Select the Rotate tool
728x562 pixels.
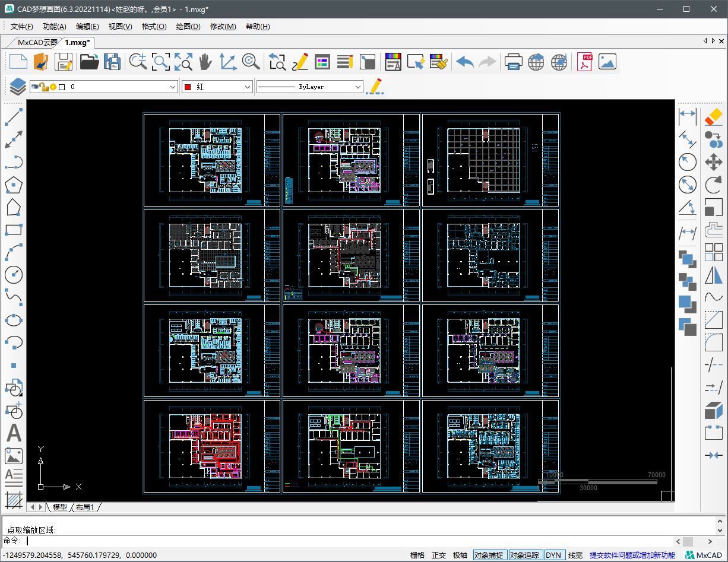pos(713,185)
